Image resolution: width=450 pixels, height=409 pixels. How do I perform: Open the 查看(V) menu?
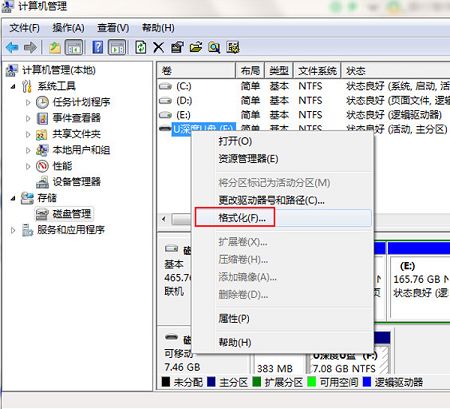113,28
